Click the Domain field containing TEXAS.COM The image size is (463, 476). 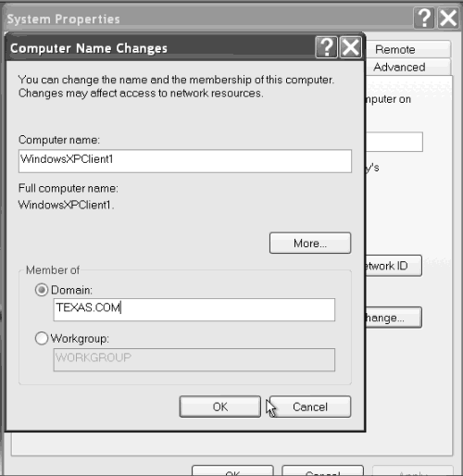(194, 309)
